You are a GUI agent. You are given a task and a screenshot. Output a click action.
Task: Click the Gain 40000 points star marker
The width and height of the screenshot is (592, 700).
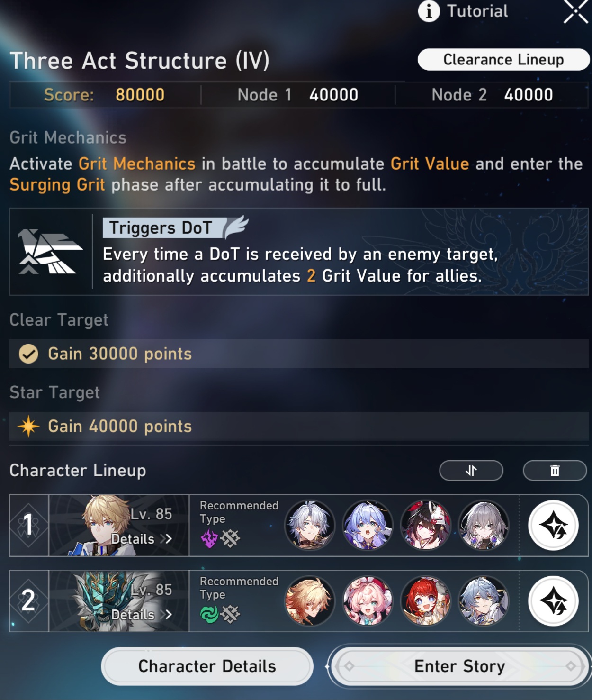point(28,426)
